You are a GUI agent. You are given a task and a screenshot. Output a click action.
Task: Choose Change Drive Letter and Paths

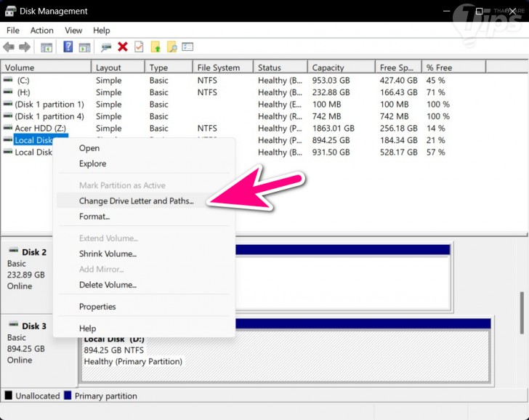136,201
